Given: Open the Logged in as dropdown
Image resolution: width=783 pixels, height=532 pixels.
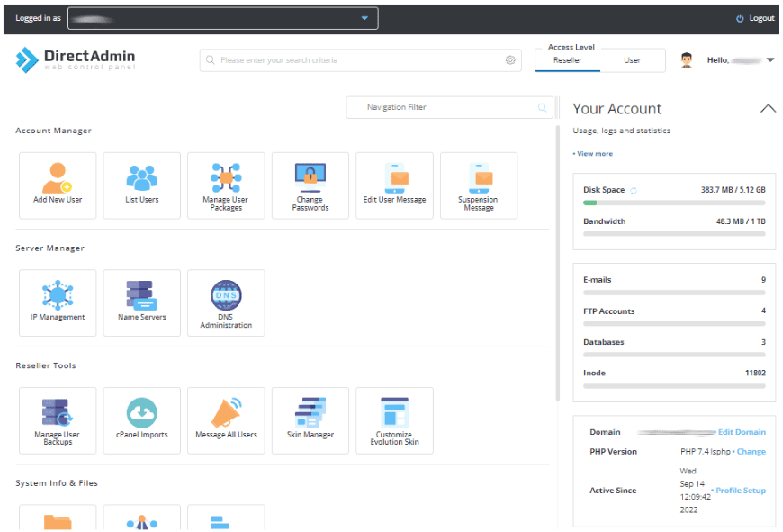Looking at the screenshot, I should (x=222, y=19).
